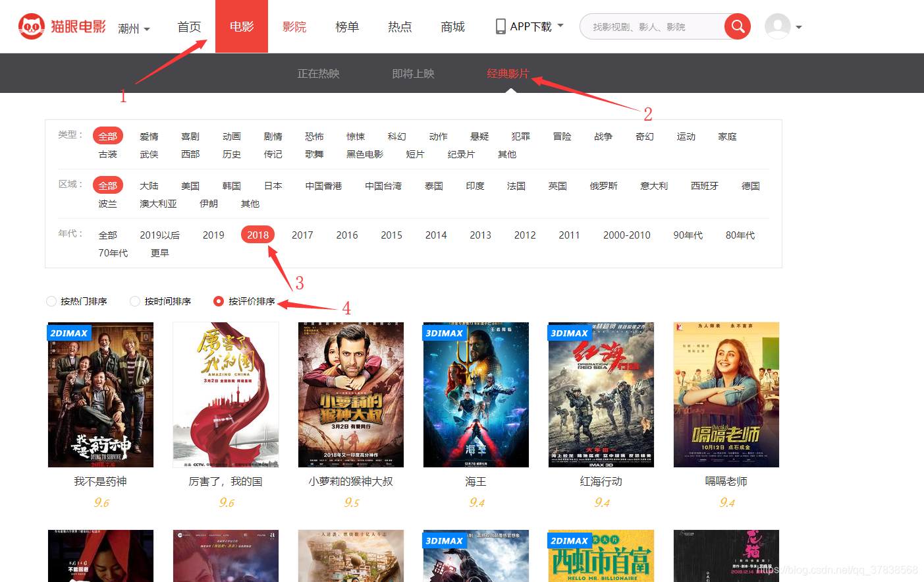Open the 厉害了，我的国 movie poster
The height and width of the screenshot is (582, 924).
(226, 395)
